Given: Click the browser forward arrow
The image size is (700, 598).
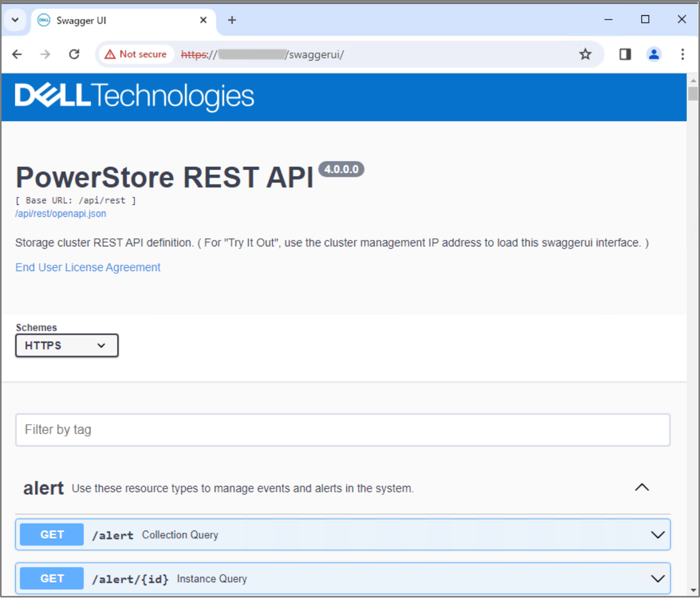Looking at the screenshot, I should point(45,54).
